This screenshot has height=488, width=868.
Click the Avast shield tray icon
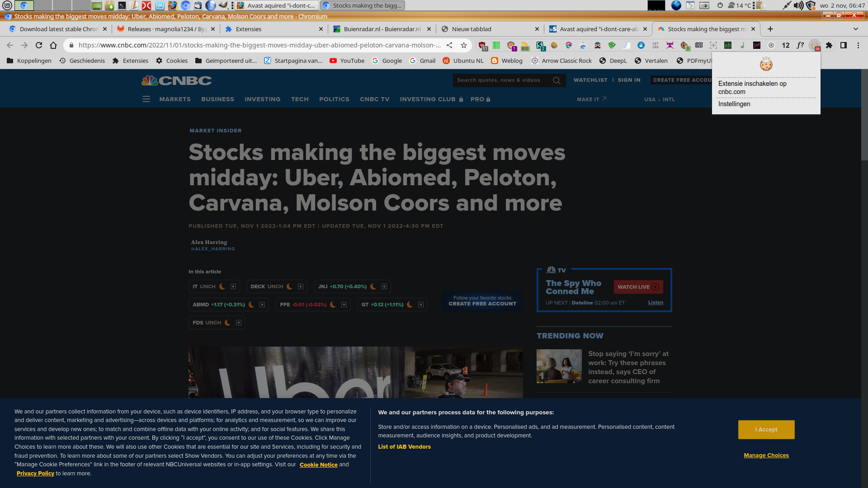point(811,5)
